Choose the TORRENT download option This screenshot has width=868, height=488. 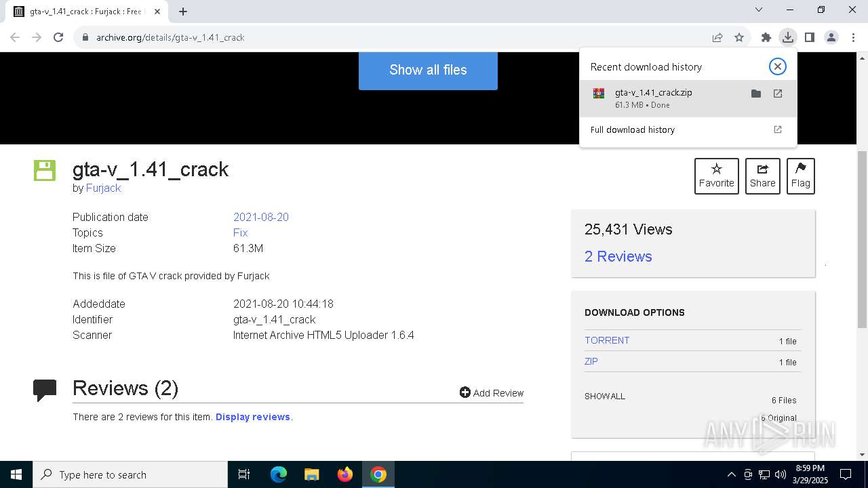(607, 340)
